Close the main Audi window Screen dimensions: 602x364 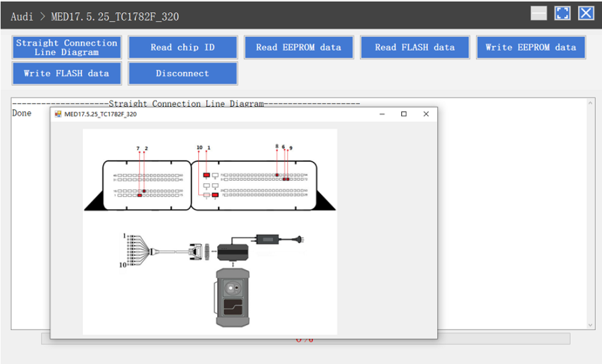(x=587, y=14)
